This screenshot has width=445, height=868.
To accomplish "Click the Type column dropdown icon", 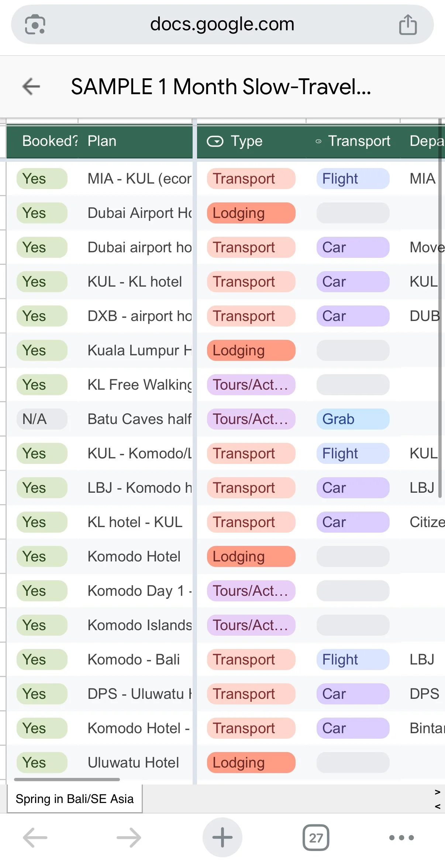I will (x=215, y=141).
